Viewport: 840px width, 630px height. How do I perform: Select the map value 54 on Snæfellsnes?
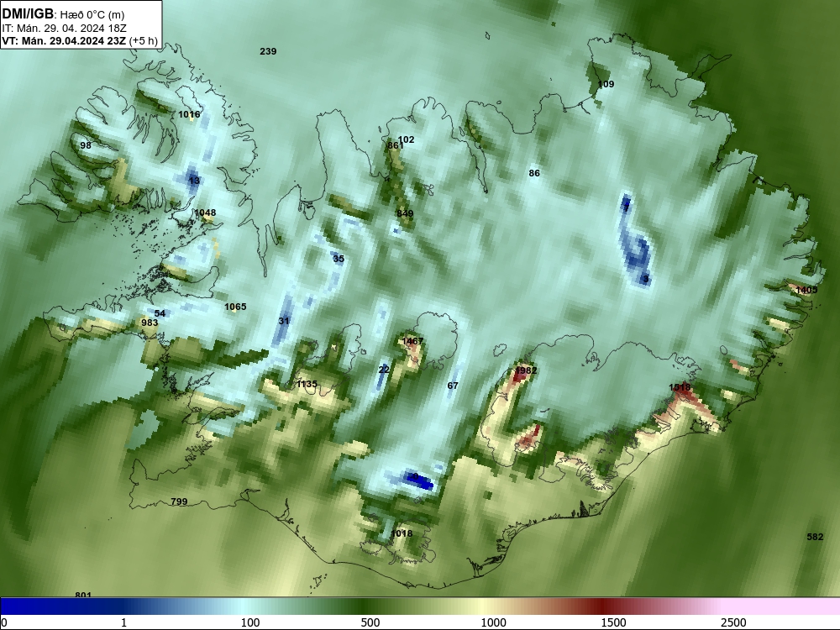coord(160,314)
